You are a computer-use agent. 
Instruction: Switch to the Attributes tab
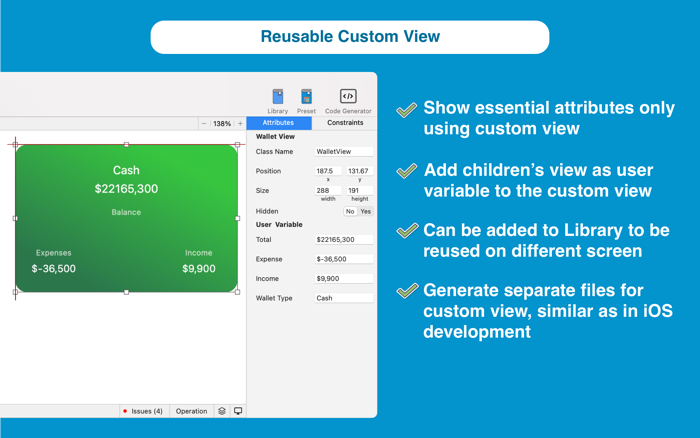[279, 123]
